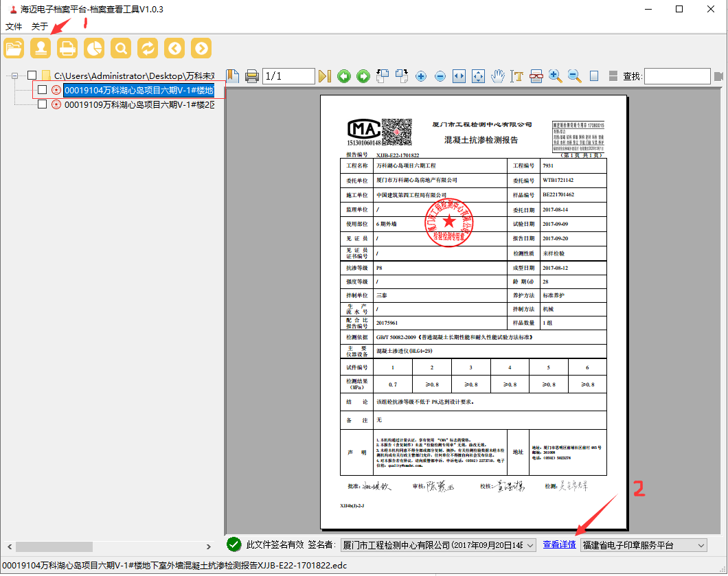Select the 00019104万科湖心岛 tree item
Image resolution: width=728 pixels, height=576 pixels.
pos(139,90)
